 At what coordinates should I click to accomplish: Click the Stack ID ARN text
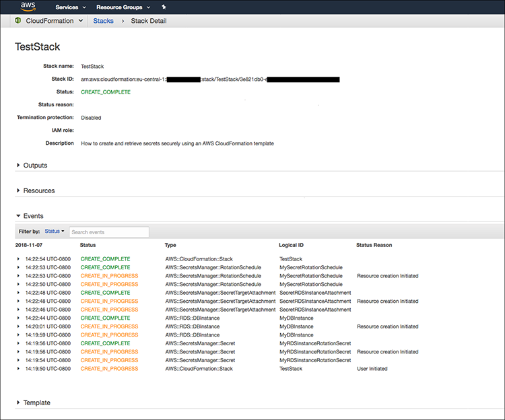(x=210, y=79)
